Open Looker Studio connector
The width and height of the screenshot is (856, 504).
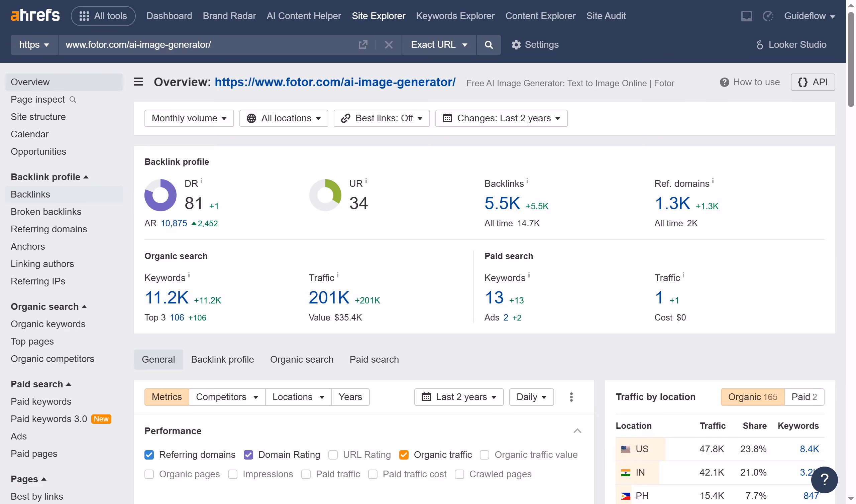791,44
